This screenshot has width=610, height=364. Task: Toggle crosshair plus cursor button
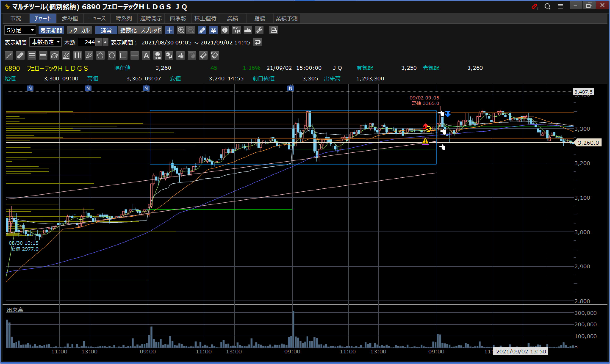pos(169,30)
